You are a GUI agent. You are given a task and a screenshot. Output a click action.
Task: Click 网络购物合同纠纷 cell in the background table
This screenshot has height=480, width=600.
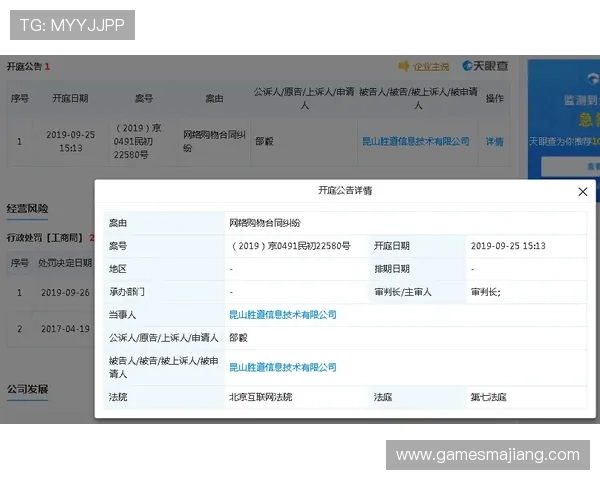click(214, 141)
